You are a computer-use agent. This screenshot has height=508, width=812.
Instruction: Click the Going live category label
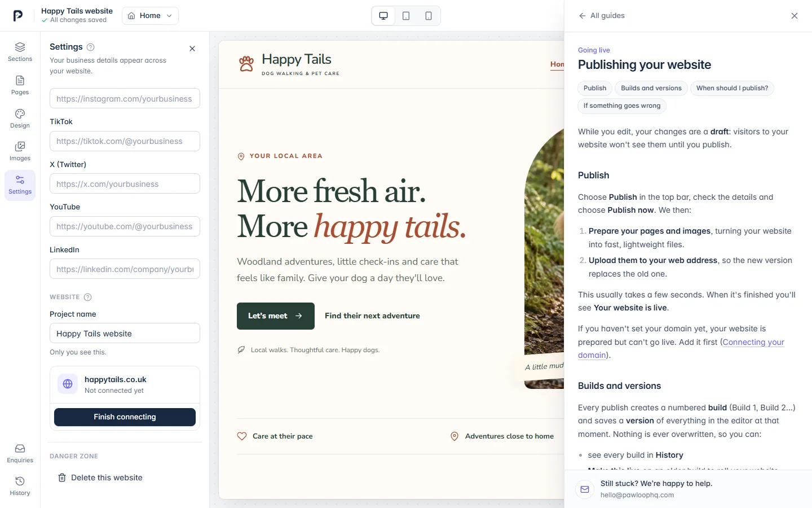pos(594,50)
